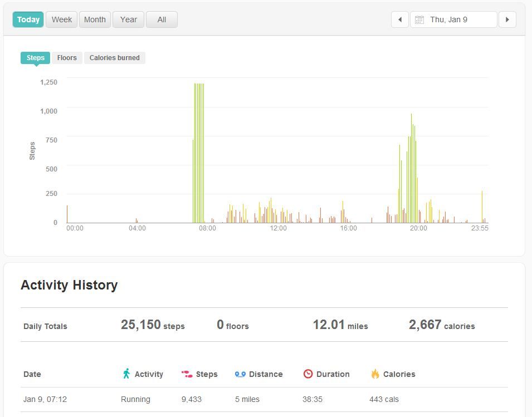The width and height of the screenshot is (532, 417).
Task: Click the Distance column header text
Action: click(x=266, y=374)
